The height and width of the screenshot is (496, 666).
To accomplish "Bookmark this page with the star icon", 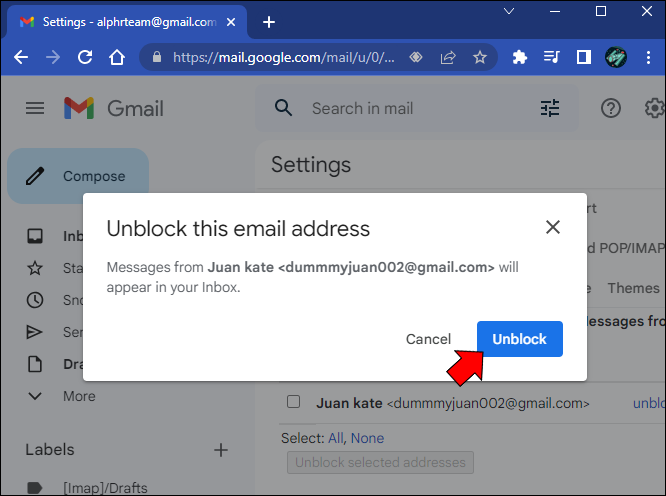I will (x=480, y=57).
